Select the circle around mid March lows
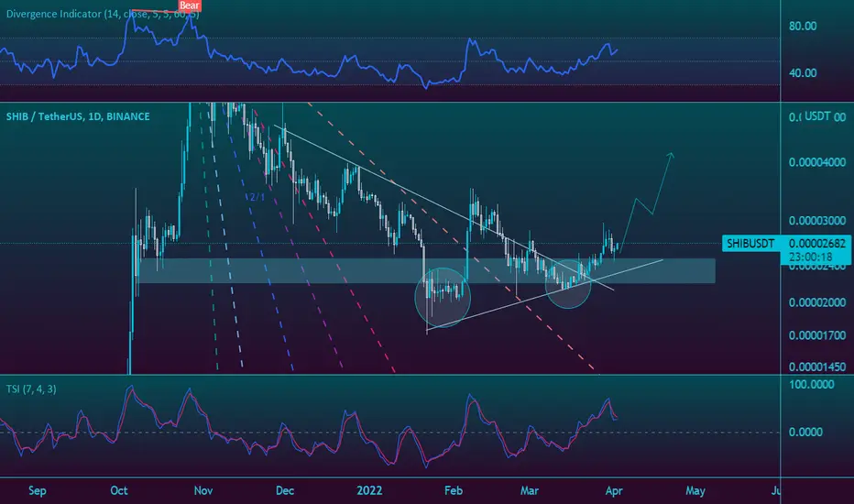 pyautogui.click(x=568, y=284)
